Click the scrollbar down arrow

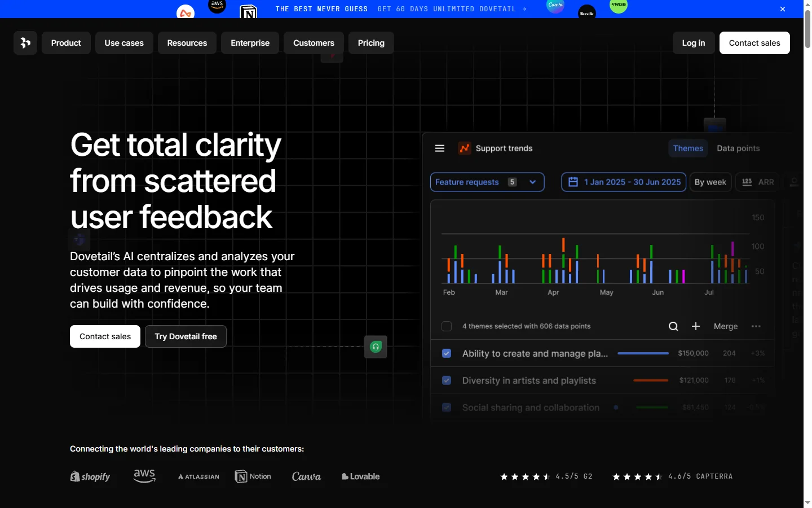pos(807,502)
